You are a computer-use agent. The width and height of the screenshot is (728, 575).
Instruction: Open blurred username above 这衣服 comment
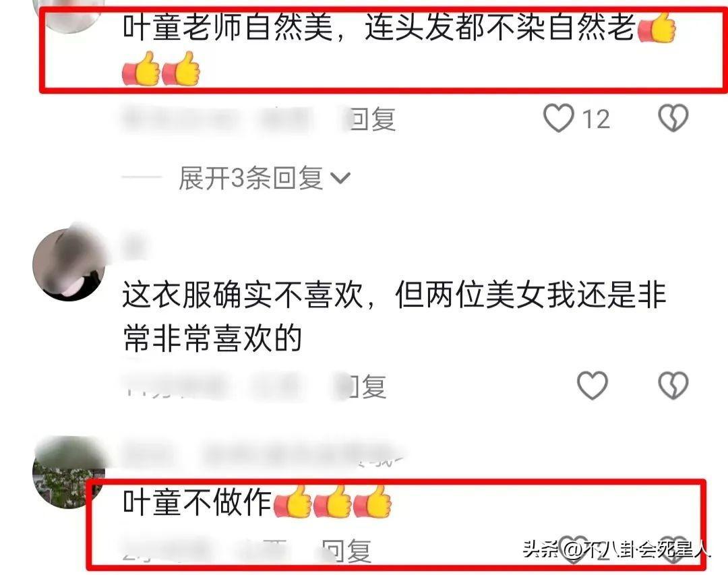tap(135, 245)
